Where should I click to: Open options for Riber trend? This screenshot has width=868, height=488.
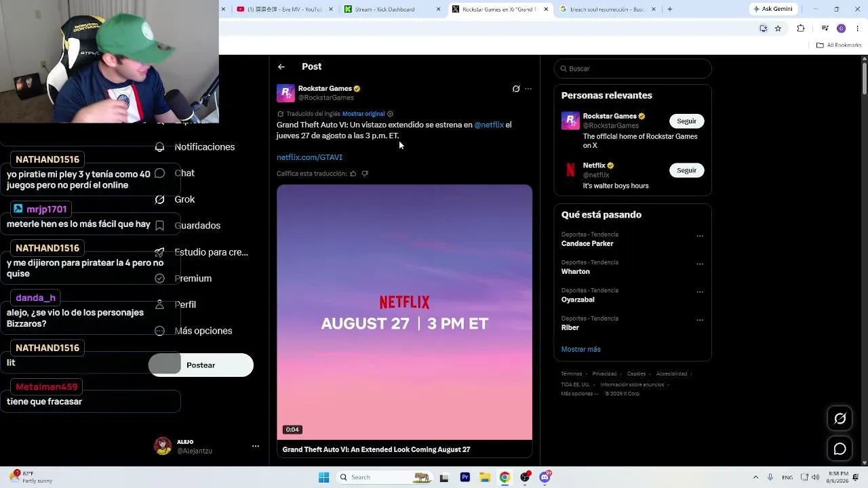click(x=700, y=321)
